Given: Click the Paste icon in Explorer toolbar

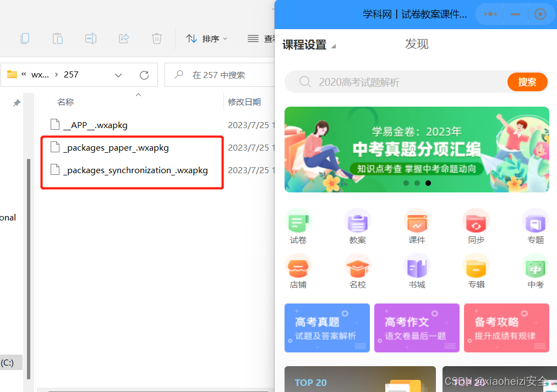Looking at the screenshot, I should pyautogui.click(x=58, y=38).
